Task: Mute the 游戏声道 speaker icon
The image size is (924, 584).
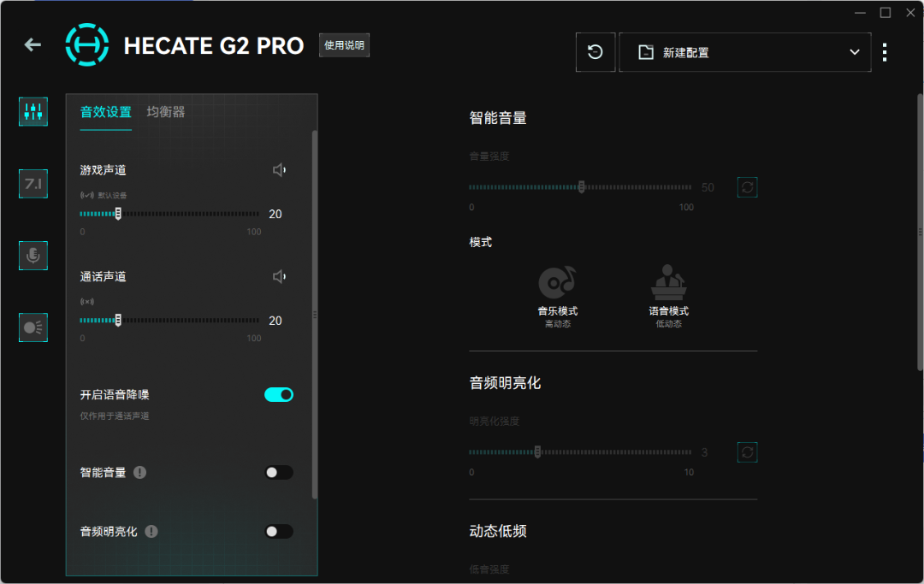Action: coord(279,170)
